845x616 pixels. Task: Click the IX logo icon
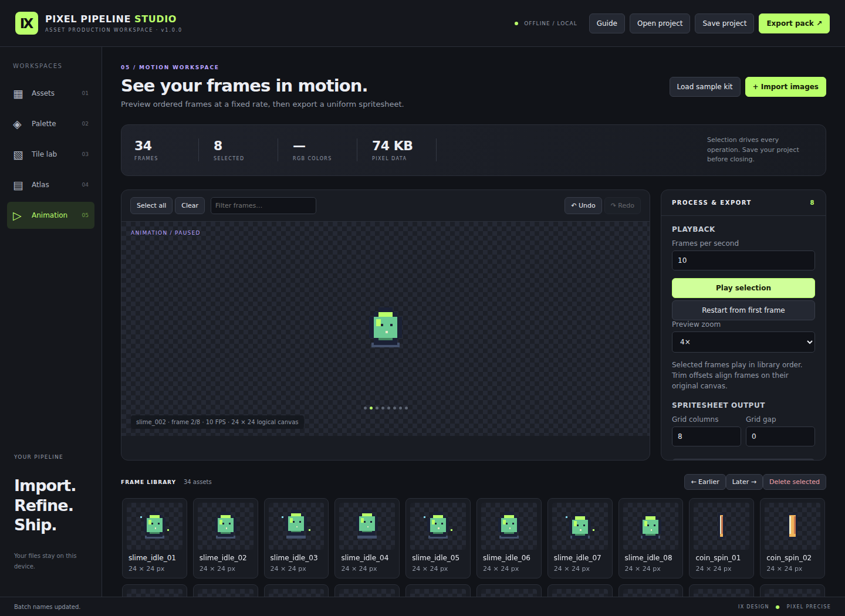point(26,23)
